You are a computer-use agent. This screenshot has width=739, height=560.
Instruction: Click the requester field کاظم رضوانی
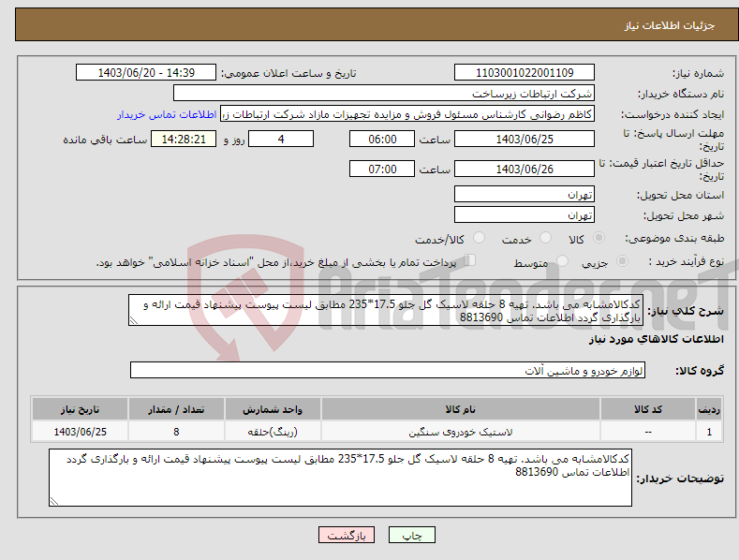point(407,114)
